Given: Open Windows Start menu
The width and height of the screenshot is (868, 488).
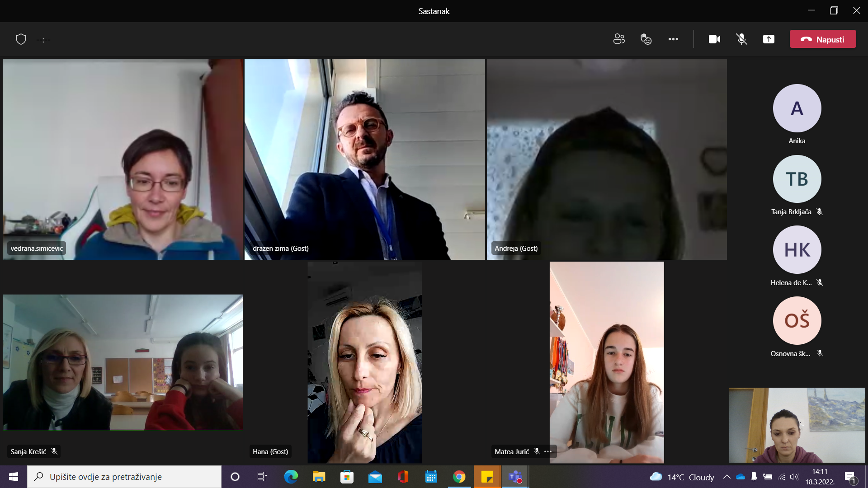Looking at the screenshot, I should (x=14, y=477).
